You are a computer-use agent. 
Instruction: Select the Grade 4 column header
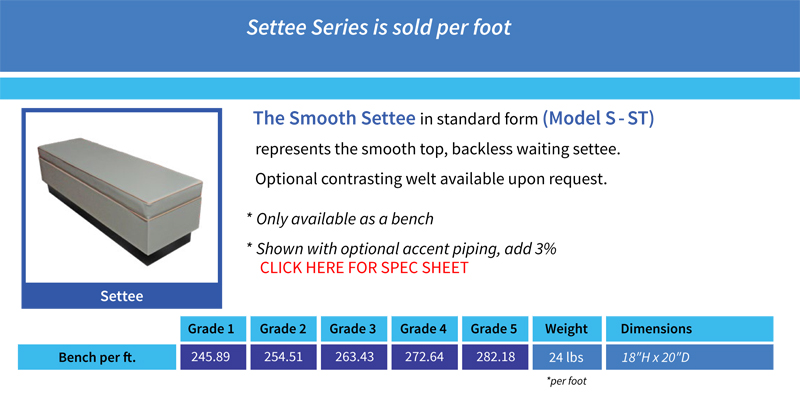click(424, 329)
